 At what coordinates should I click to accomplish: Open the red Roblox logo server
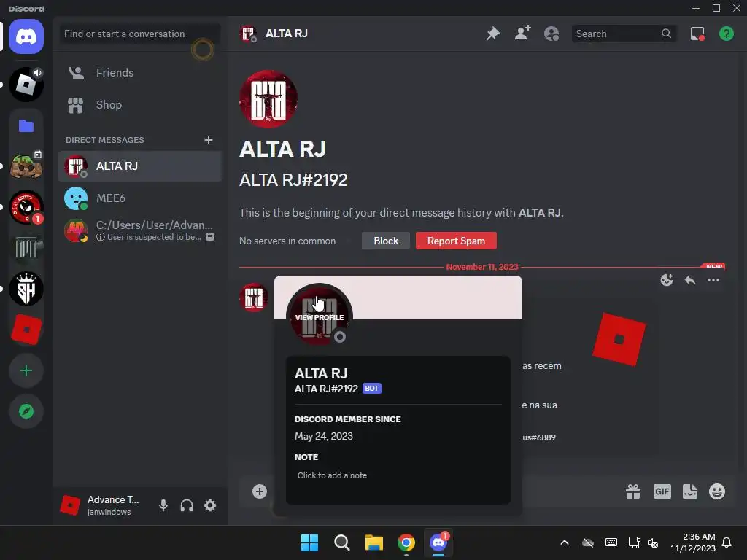coord(26,330)
